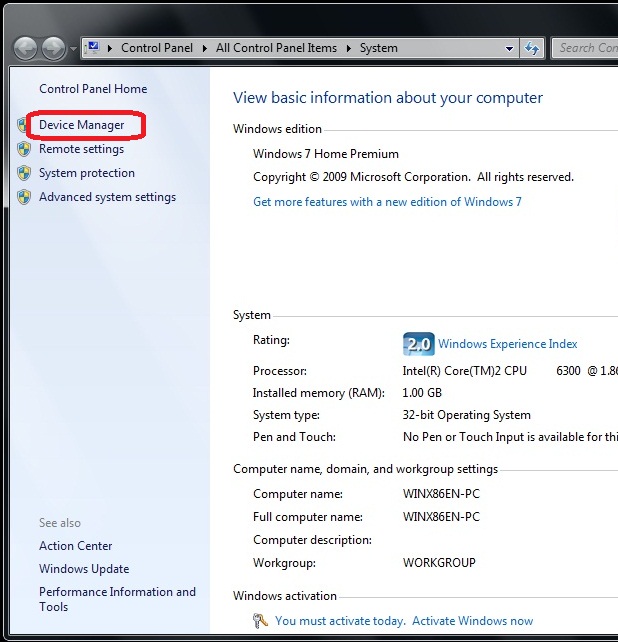Open Windows Update link

tap(84, 569)
